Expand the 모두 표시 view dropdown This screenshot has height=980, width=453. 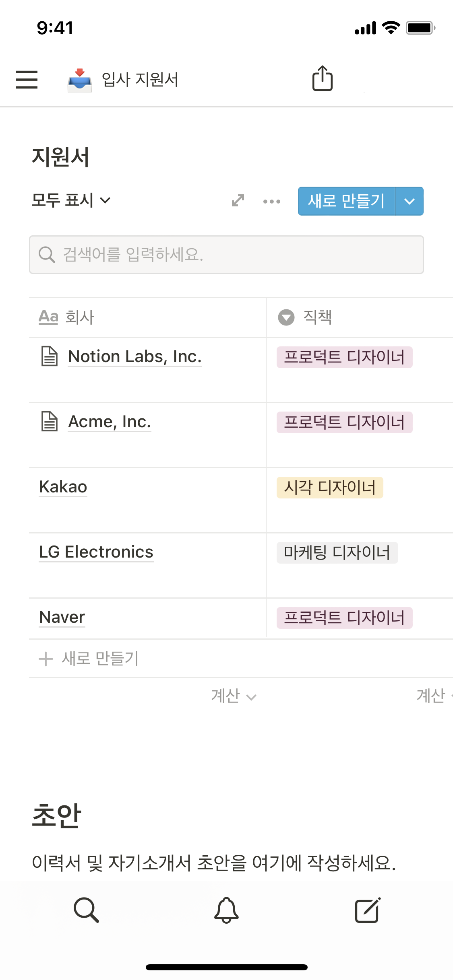click(71, 200)
